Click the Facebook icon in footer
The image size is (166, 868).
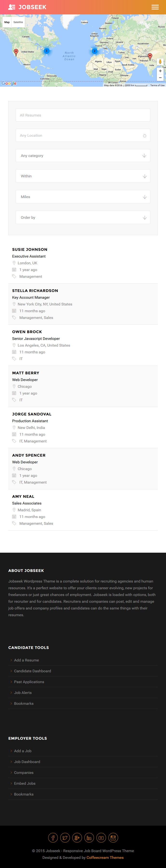[x=53, y=837]
